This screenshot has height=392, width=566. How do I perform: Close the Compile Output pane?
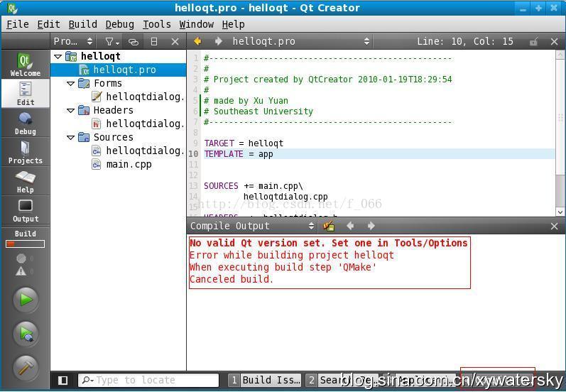point(555,227)
